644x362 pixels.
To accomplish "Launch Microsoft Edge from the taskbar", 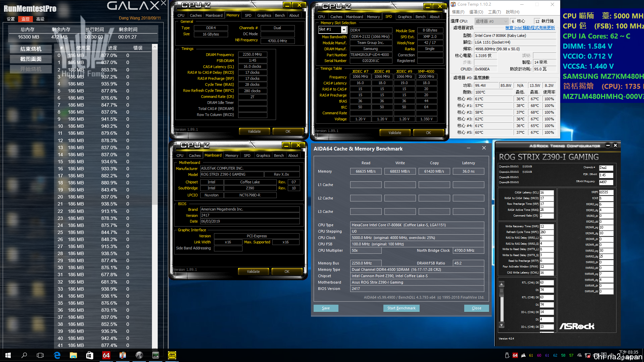I will (x=57, y=355).
